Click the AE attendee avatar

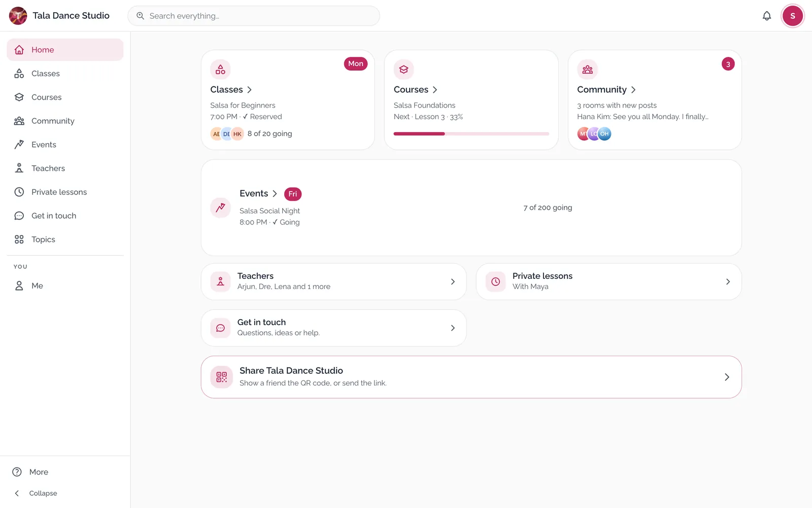click(216, 134)
